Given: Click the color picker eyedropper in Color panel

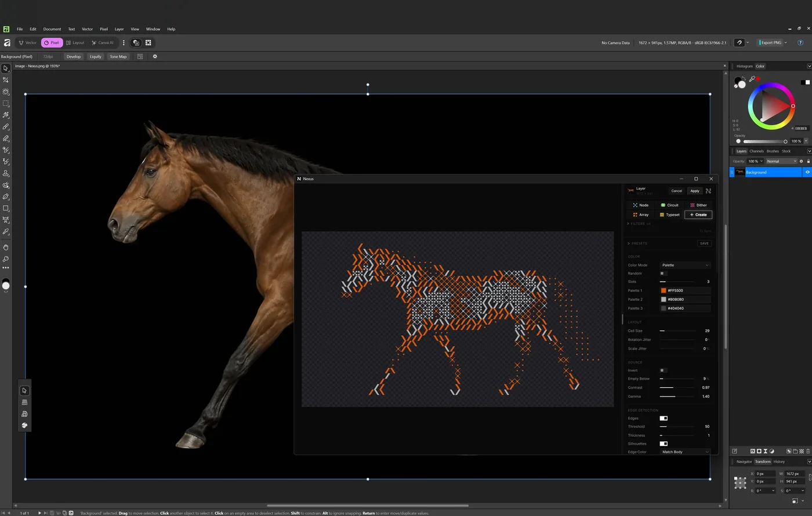Looking at the screenshot, I should pos(752,79).
